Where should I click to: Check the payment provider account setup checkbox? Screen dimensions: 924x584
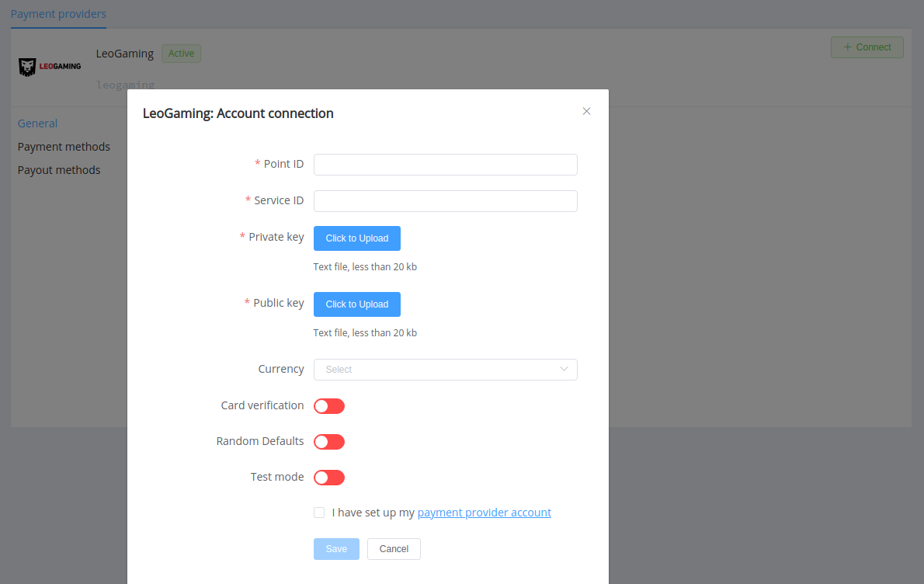(319, 513)
